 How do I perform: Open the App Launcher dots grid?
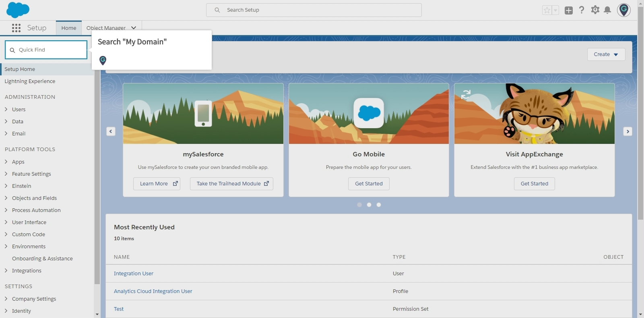(16, 28)
